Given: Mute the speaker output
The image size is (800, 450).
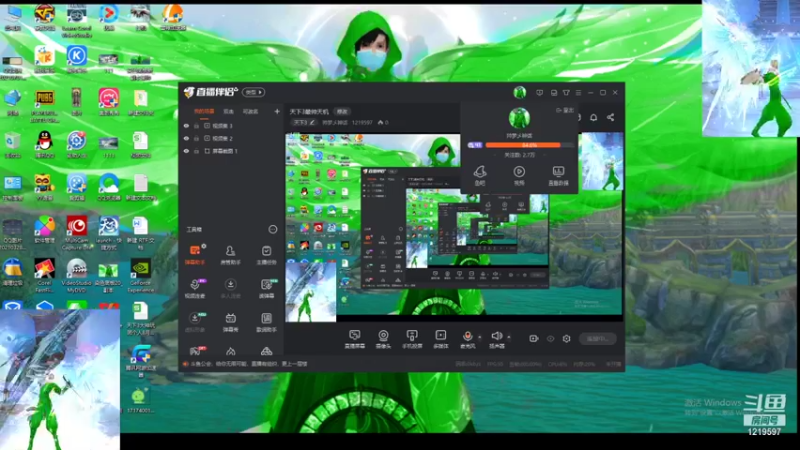Looking at the screenshot, I should [496, 336].
